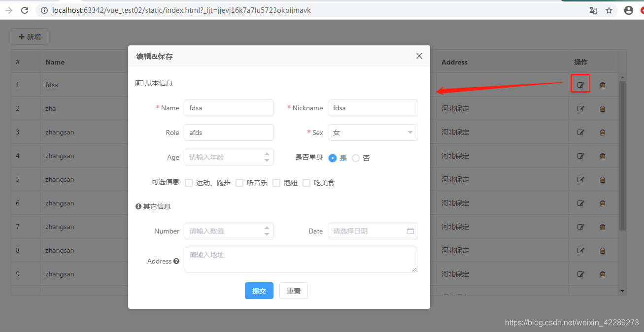Click the fdsa cell in row 1
Screen dimensions: 644x332
(x=52, y=85)
